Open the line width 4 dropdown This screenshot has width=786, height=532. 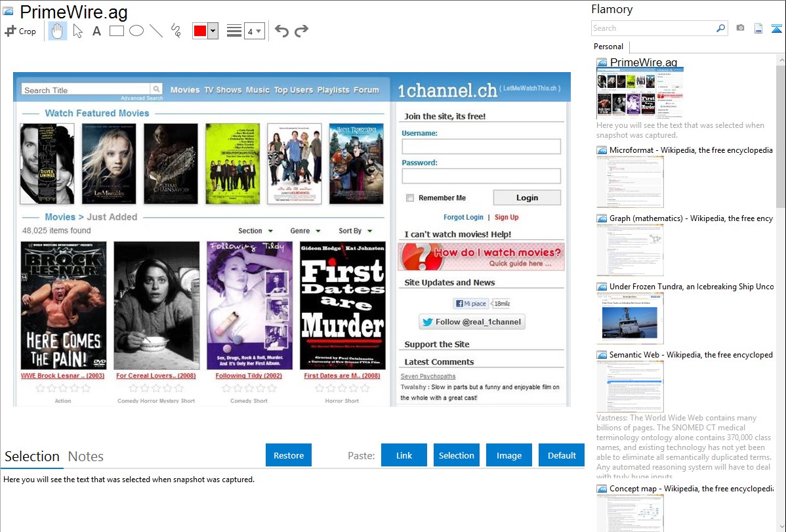(x=255, y=31)
